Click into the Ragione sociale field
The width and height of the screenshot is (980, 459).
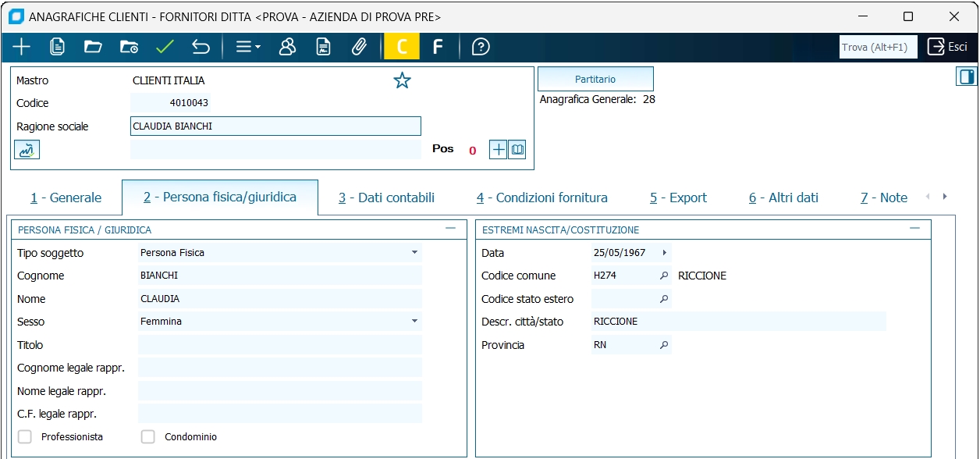[x=275, y=126]
